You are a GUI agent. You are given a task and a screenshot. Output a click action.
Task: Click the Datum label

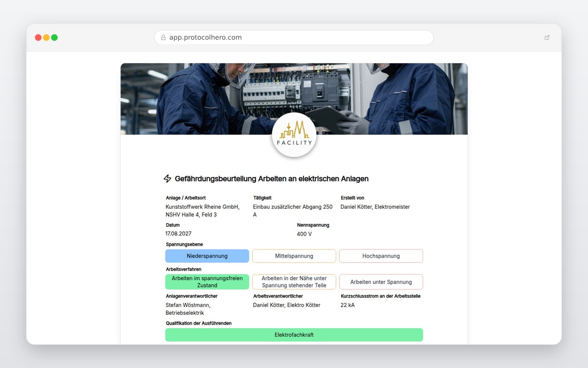(173, 225)
